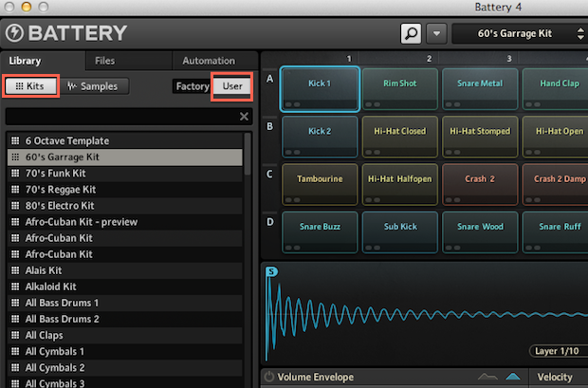This screenshot has height=388, width=588.
Task: Click kit icon beside 6 Octave Template
Action: [x=15, y=140]
